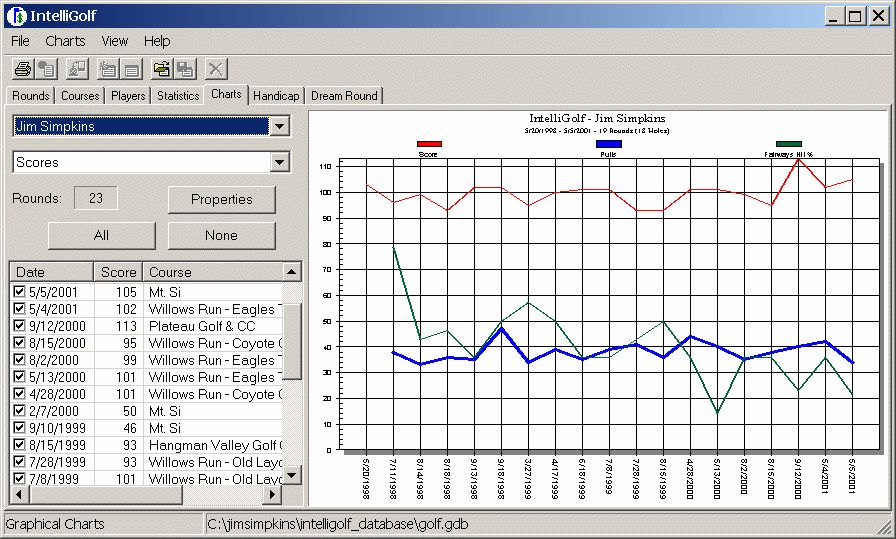Uncheck the round dated 8/15/2000
The image size is (896, 539).
coord(19,342)
